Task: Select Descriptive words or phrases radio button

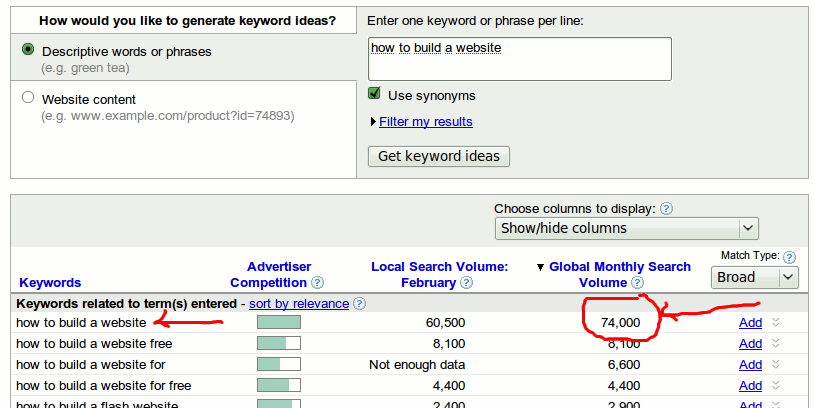Action: click(28, 50)
